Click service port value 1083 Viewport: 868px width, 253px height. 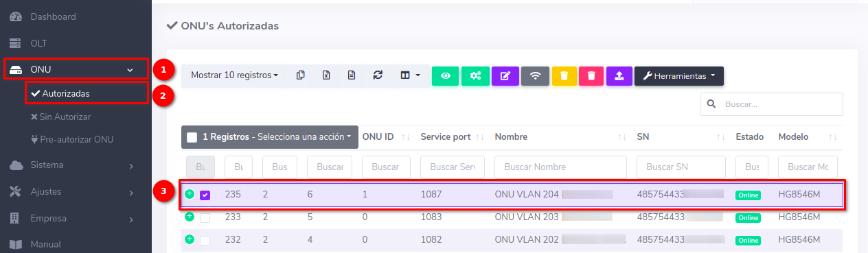pos(432,217)
